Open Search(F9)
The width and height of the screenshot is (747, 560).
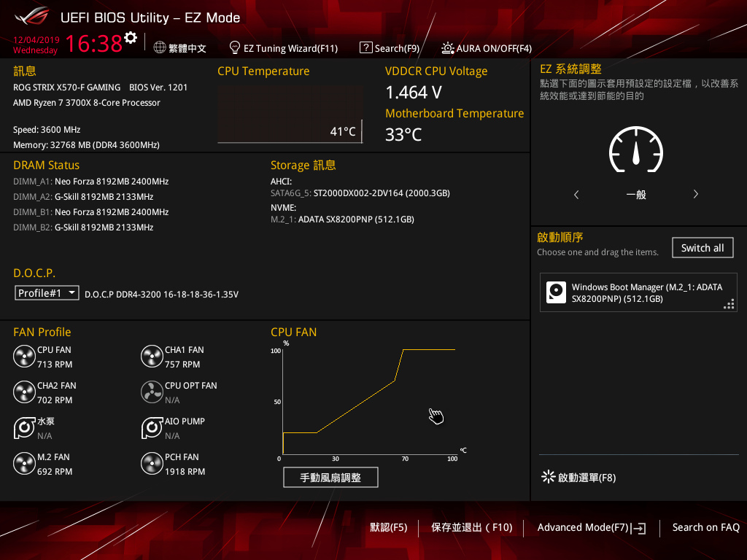pos(397,48)
